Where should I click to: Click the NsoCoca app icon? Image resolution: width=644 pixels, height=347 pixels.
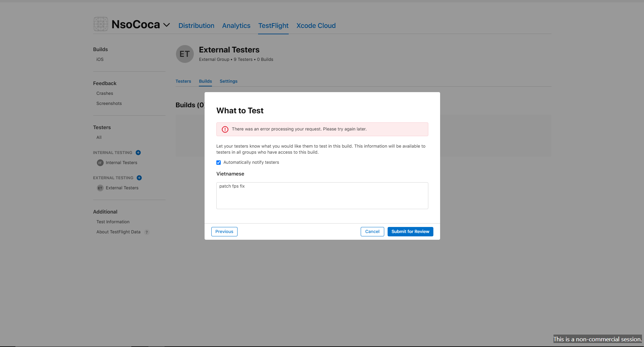(x=101, y=24)
